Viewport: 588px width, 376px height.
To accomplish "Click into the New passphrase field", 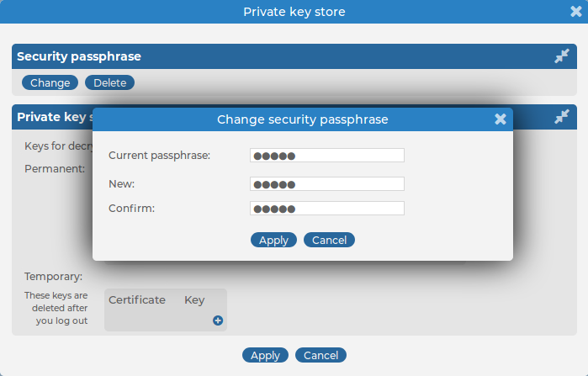I will tap(326, 184).
